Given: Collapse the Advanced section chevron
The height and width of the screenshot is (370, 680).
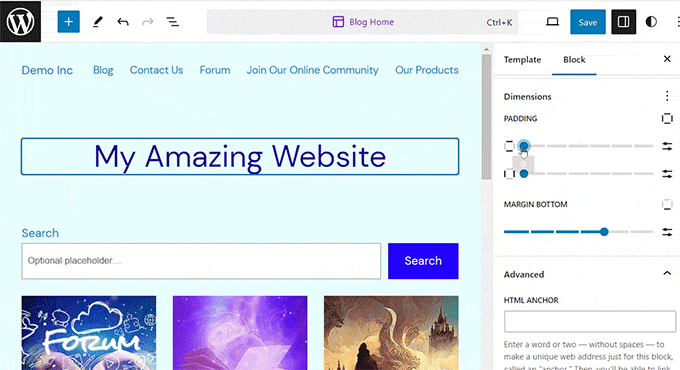Looking at the screenshot, I should click(x=667, y=273).
